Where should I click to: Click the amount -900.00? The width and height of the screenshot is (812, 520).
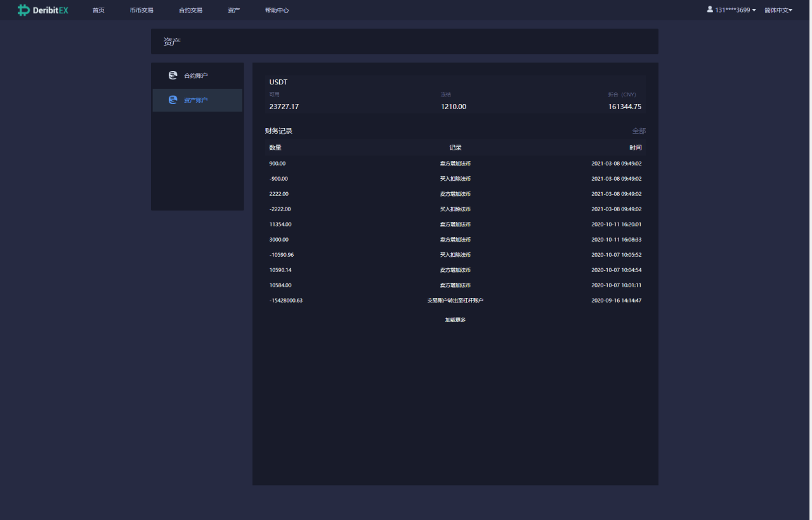click(278, 179)
